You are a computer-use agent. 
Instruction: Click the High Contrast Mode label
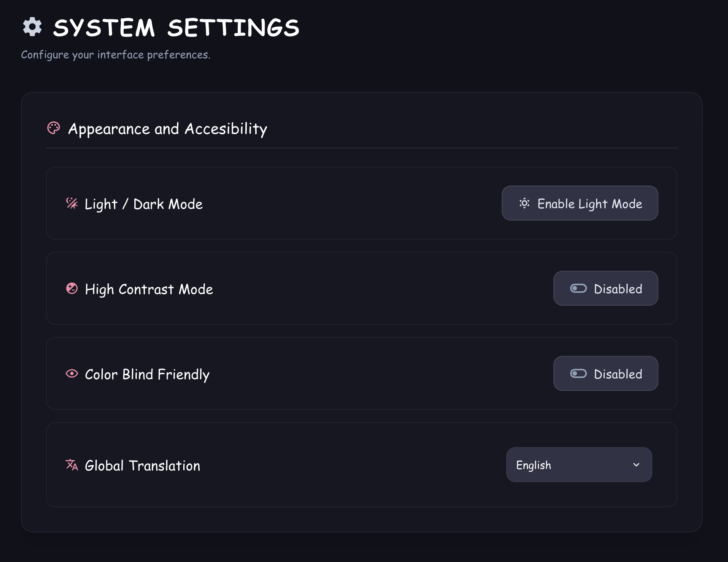tap(149, 289)
